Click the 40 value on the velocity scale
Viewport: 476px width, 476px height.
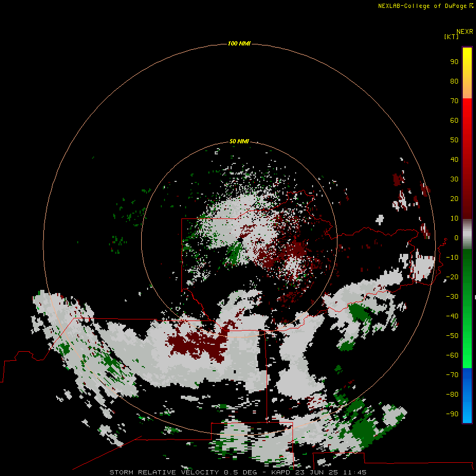(x=454, y=159)
